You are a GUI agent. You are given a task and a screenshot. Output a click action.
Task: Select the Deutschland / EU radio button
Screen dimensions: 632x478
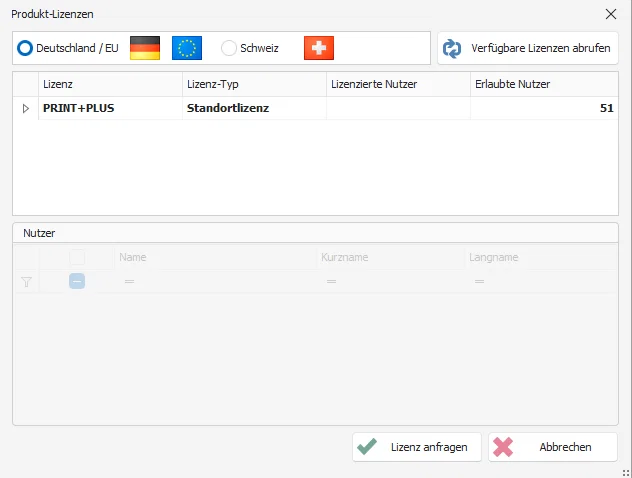coord(25,48)
